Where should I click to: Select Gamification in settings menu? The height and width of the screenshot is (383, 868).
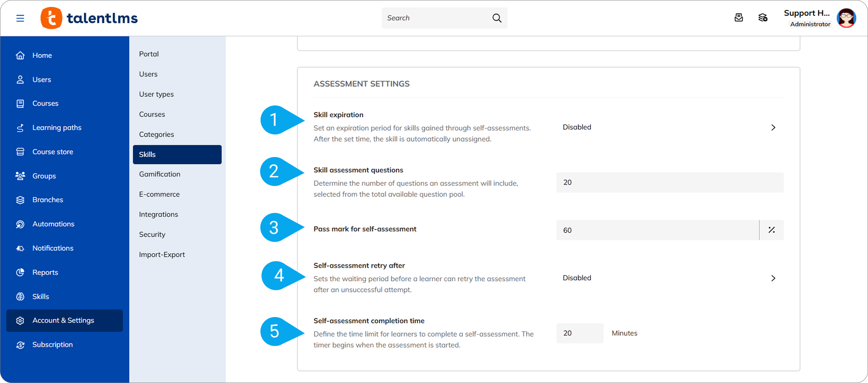[159, 174]
